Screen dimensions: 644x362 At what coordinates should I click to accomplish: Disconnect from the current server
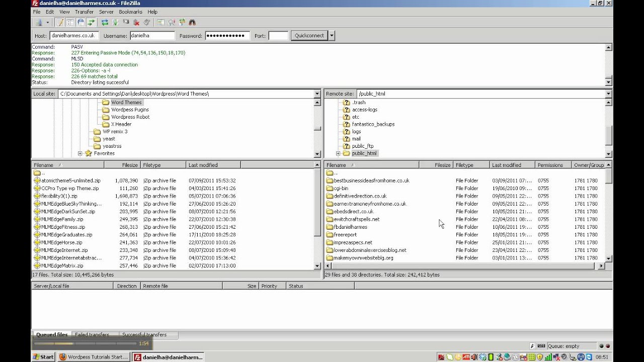(x=136, y=22)
